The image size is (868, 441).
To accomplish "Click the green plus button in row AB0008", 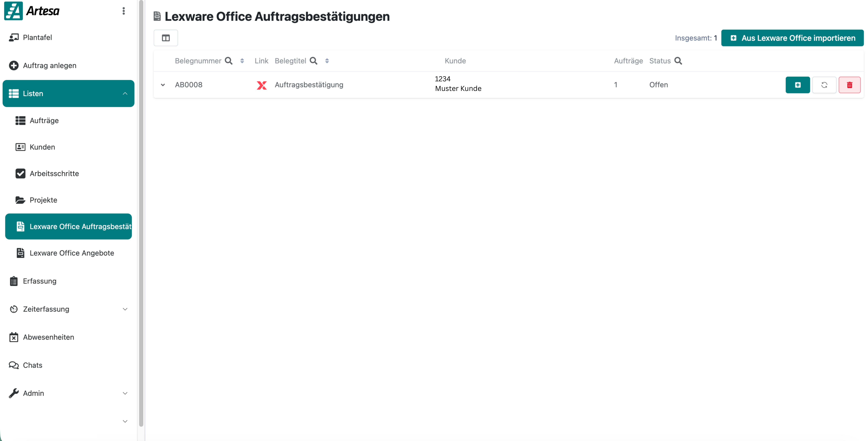I will [x=797, y=85].
